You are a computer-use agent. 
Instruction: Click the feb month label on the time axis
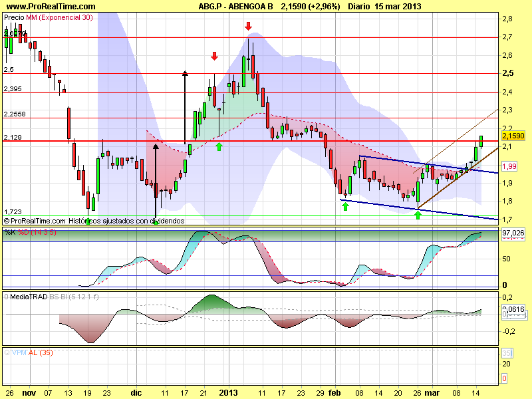point(334,393)
